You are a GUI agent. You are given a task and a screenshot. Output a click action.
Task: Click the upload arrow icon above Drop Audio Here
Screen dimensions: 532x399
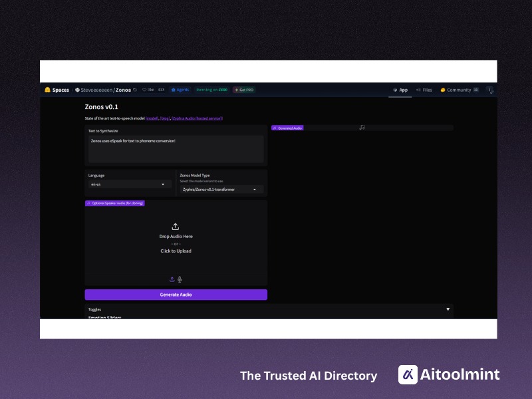[x=176, y=227]
